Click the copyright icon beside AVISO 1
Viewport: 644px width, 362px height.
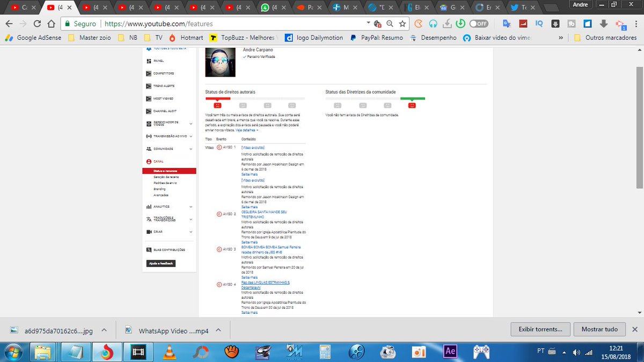click(x=219, y=147)
